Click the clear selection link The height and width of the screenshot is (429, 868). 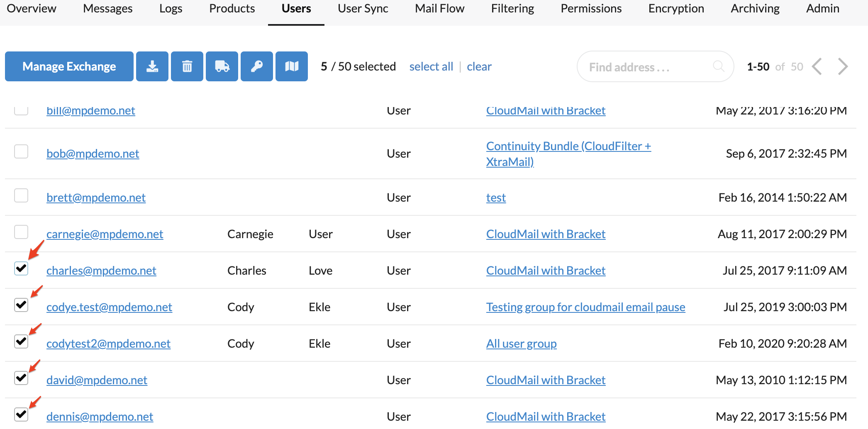(479, 66)
